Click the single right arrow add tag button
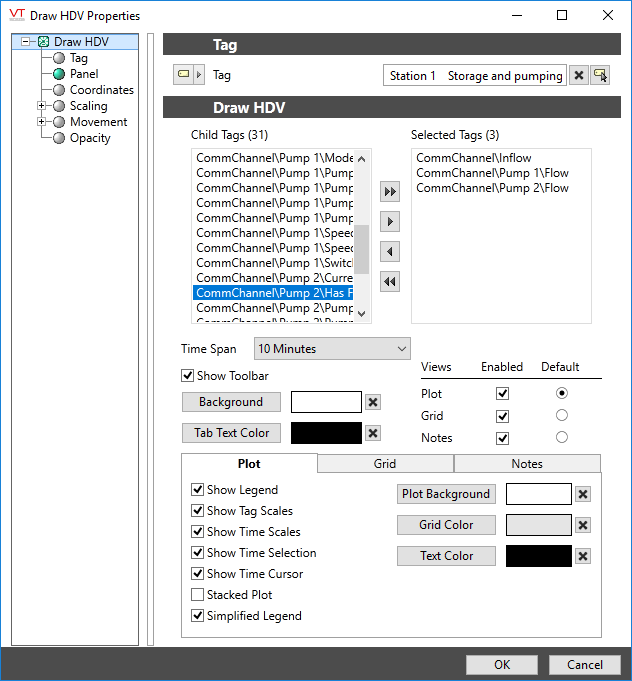This screenshot has width=632, height=681. (390, 221)
